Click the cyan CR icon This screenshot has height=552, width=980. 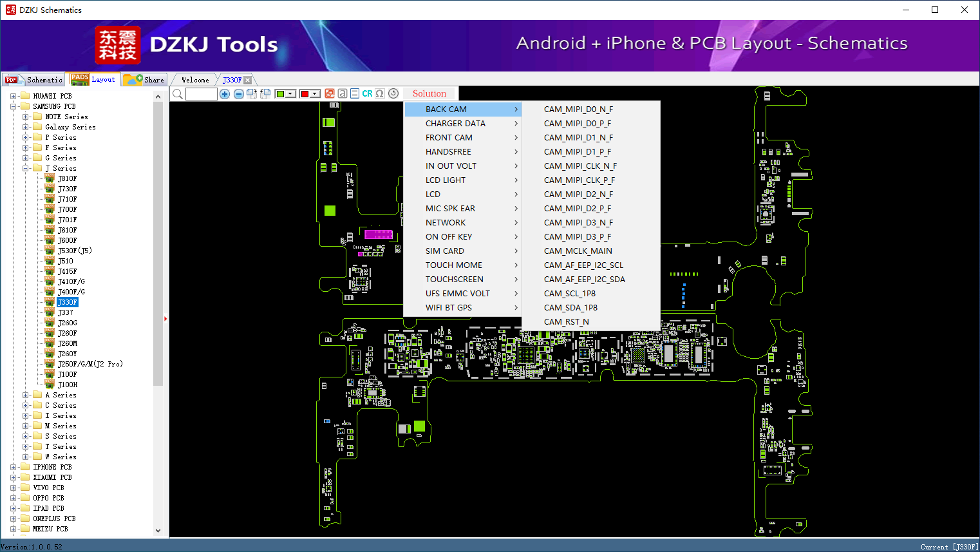(367, 93)
